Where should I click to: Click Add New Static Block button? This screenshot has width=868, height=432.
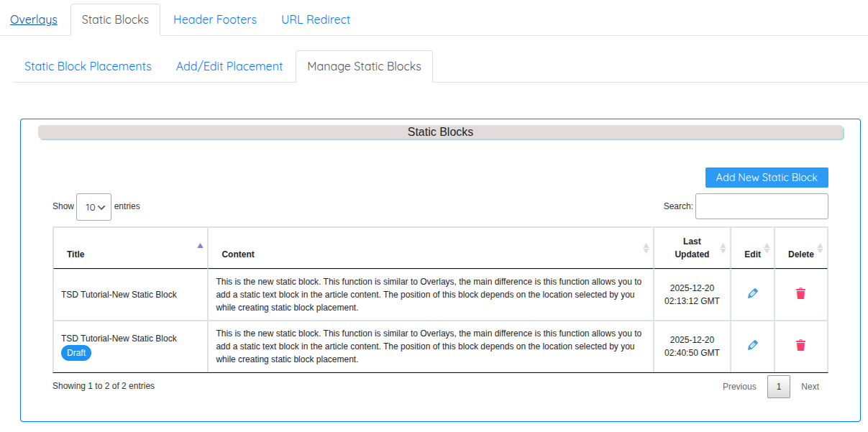767,178
